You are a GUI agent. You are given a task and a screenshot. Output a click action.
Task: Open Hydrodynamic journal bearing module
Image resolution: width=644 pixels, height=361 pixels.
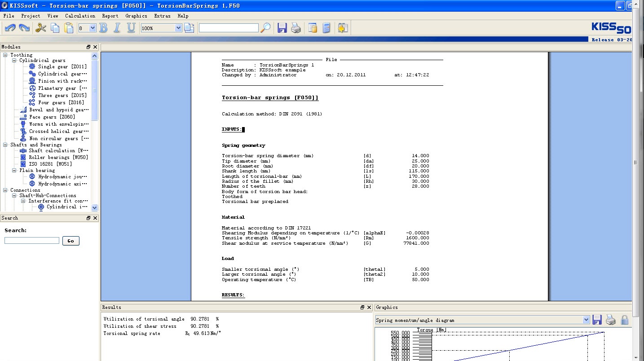[x=62, y=177]
